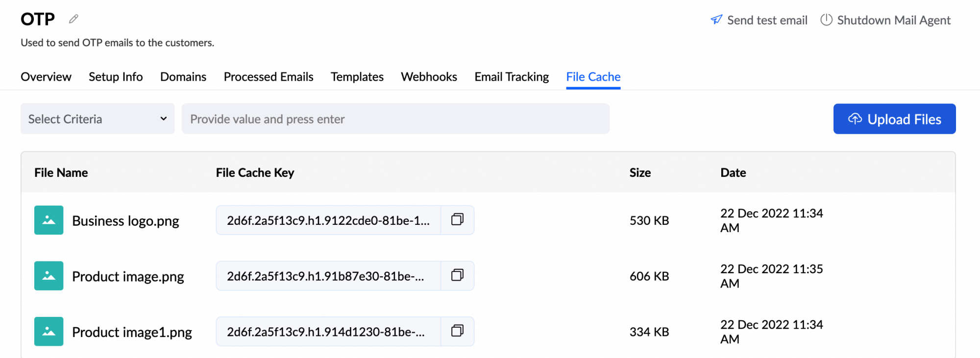Open the Select Criteria dropdown
The width and height of the screenshot is (980, 358).
point(98,119)
